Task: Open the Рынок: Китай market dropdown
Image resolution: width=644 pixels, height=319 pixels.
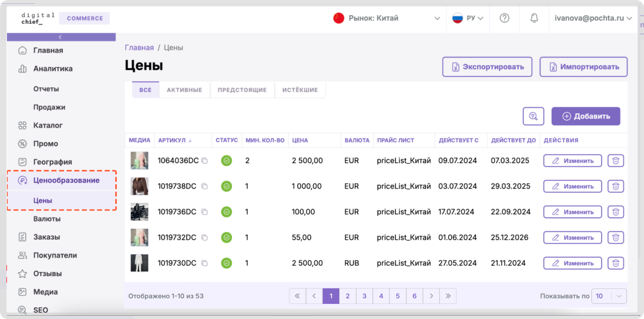Action: [386, 18]
